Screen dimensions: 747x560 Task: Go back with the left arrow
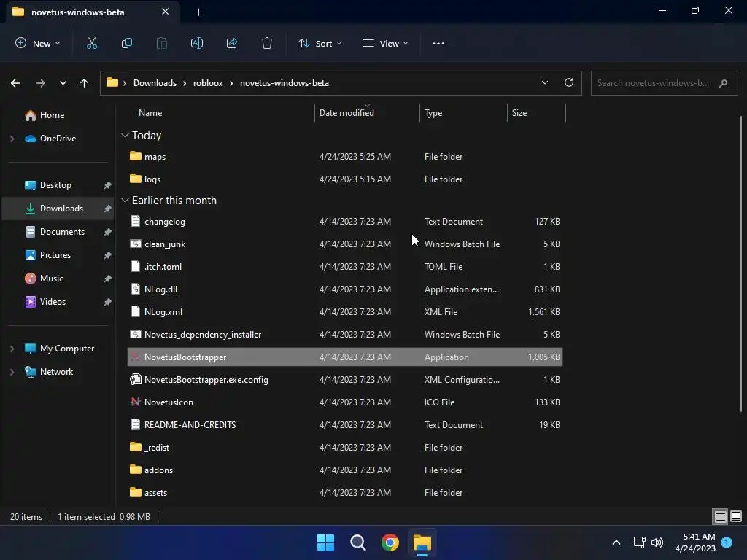click(15, 83)
